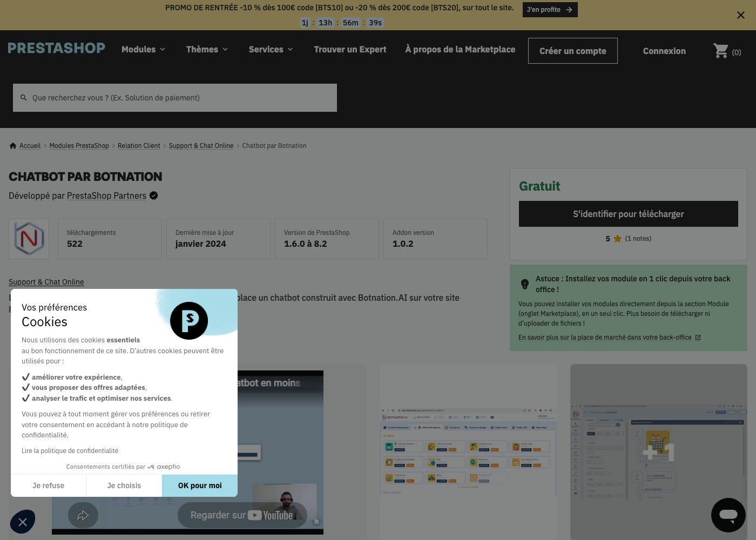Click the axeptio certification link

pyautogui.click(x=123, y=467)
